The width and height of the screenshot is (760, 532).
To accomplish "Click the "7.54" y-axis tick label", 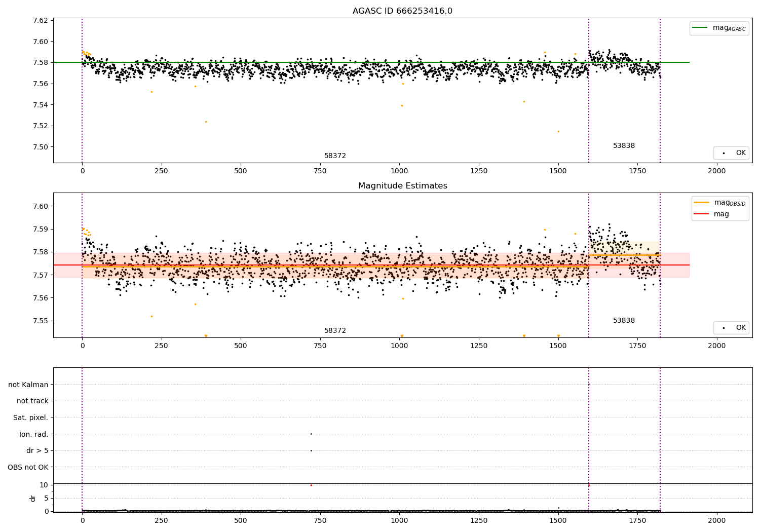I will [41, 105].
